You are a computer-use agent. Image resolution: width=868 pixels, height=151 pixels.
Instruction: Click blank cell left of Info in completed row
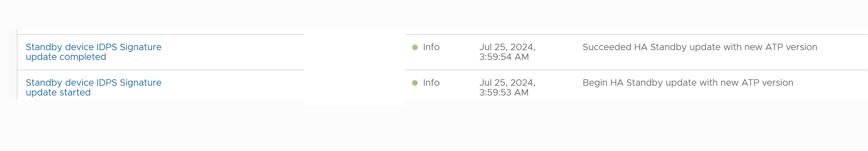coord(354,52)
